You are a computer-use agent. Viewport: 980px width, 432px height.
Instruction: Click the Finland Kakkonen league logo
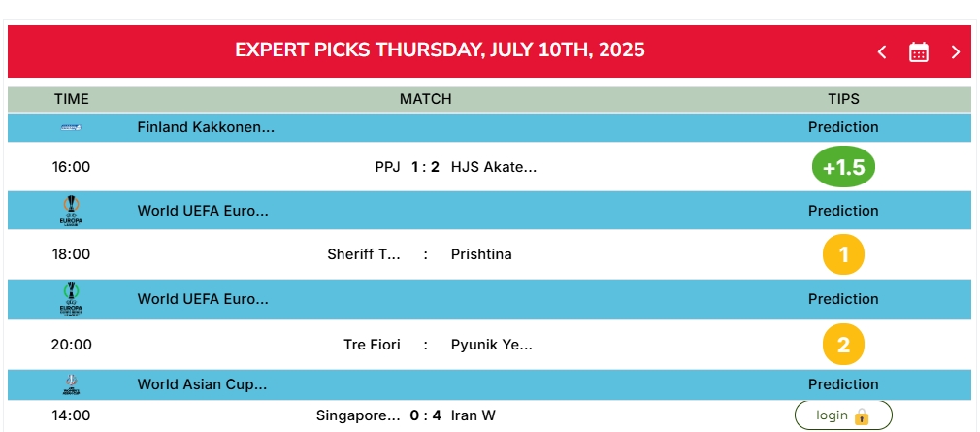click(71, 127)
